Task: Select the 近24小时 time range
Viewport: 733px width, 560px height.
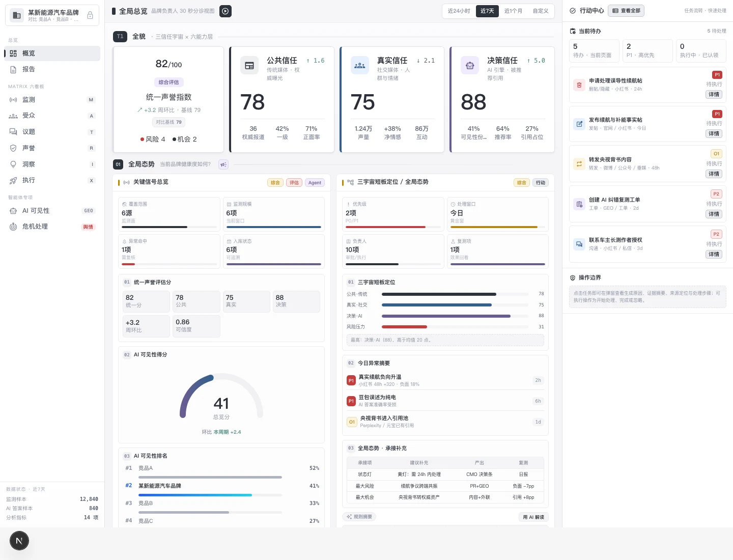Action: tap(459, 11)
